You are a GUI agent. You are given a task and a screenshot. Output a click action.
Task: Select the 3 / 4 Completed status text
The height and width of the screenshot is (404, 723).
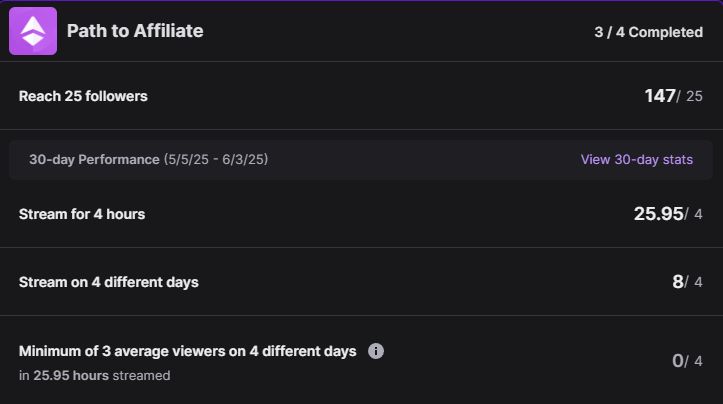pos(648,32)
